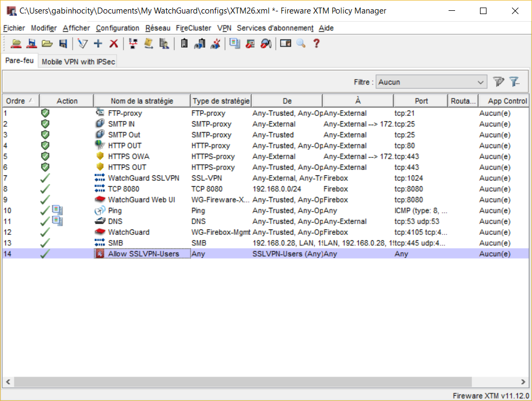Sort by Type de stratégie header
Image resolution: width=532 pixels, height=401 pixels.
pos(221,101)
